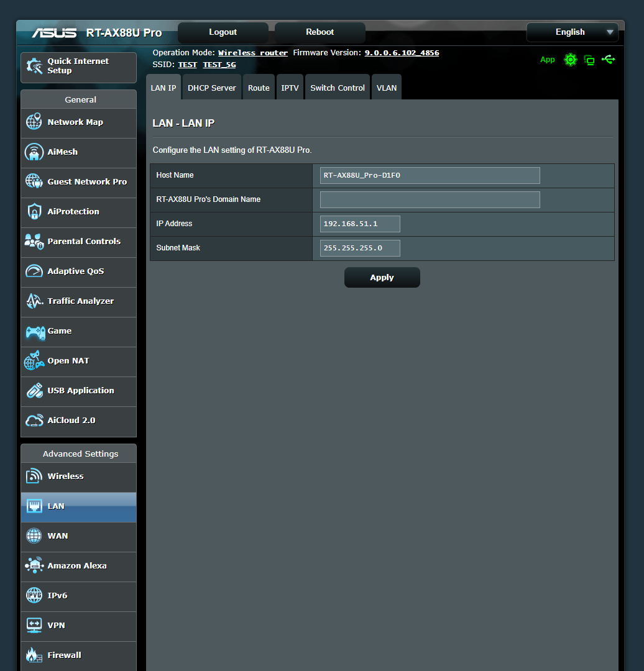644x671 pixels.
Task: Click the Quick Internet Setup icon
Action: (34, 66)
